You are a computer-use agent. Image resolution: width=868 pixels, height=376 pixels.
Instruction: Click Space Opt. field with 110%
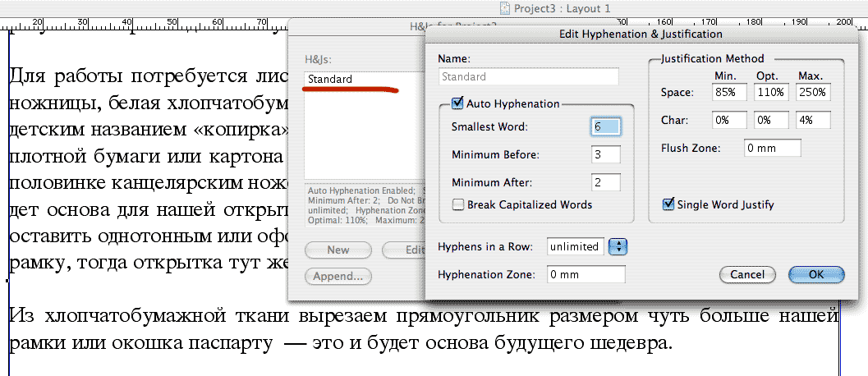(772, 93)
